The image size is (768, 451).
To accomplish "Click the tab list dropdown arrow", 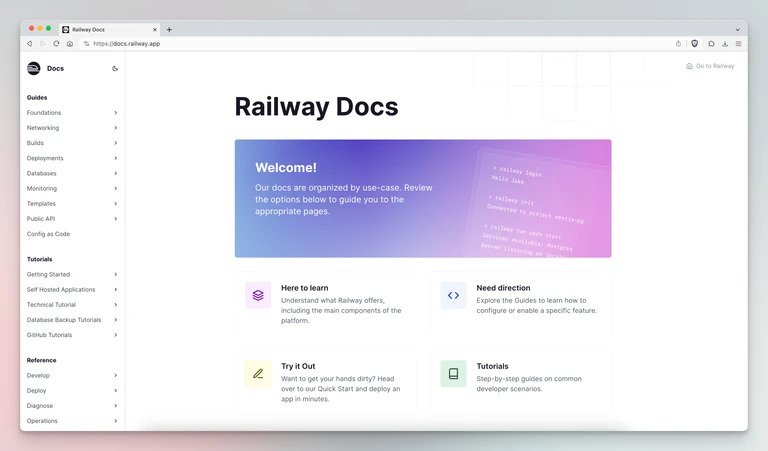I will point(738,29).
